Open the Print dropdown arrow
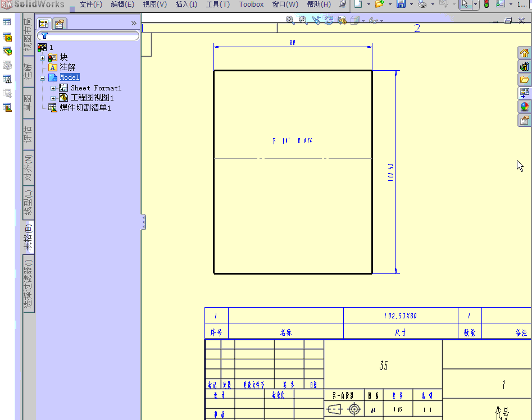The image size is (532, 420). (433, 4)
